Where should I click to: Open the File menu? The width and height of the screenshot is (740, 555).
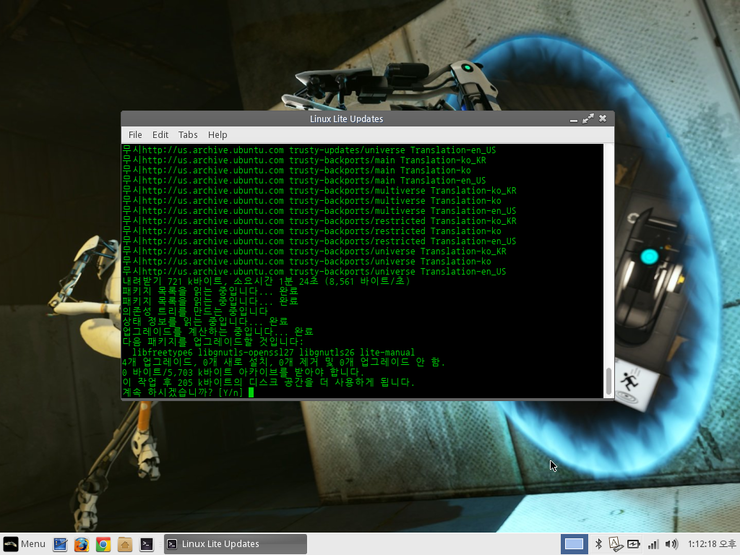[x=135, y=135]
